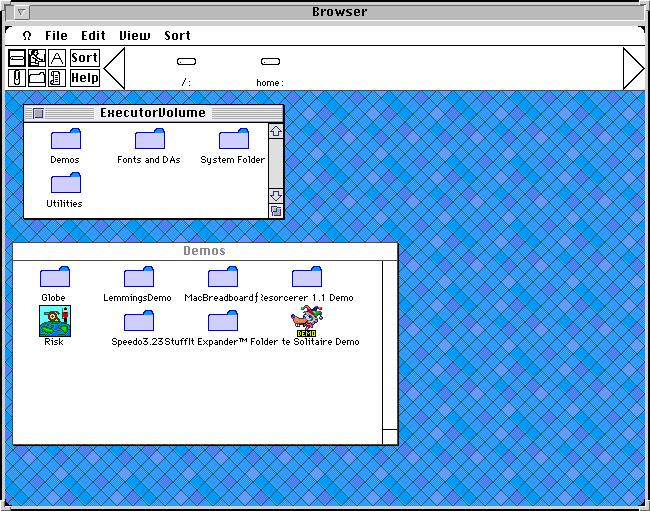
Task: Click the document scroll icon in toolbar
Action: pos(57,77)
